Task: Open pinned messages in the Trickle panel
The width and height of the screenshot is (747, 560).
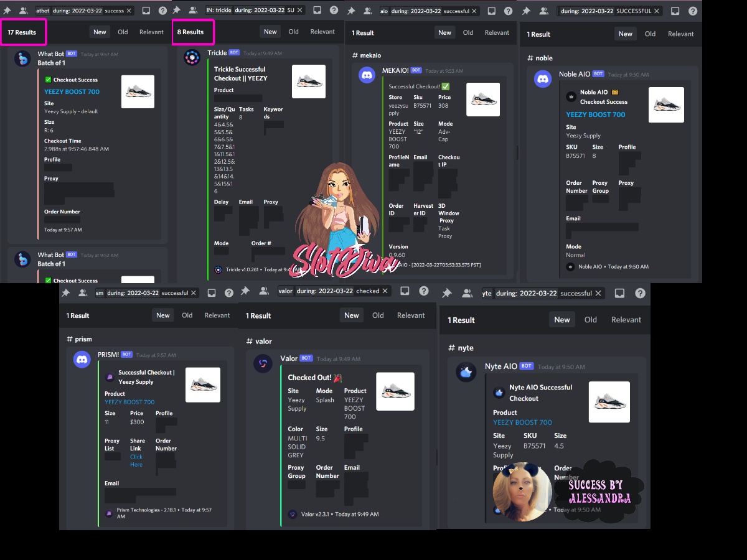Action: tap(177, 11)
